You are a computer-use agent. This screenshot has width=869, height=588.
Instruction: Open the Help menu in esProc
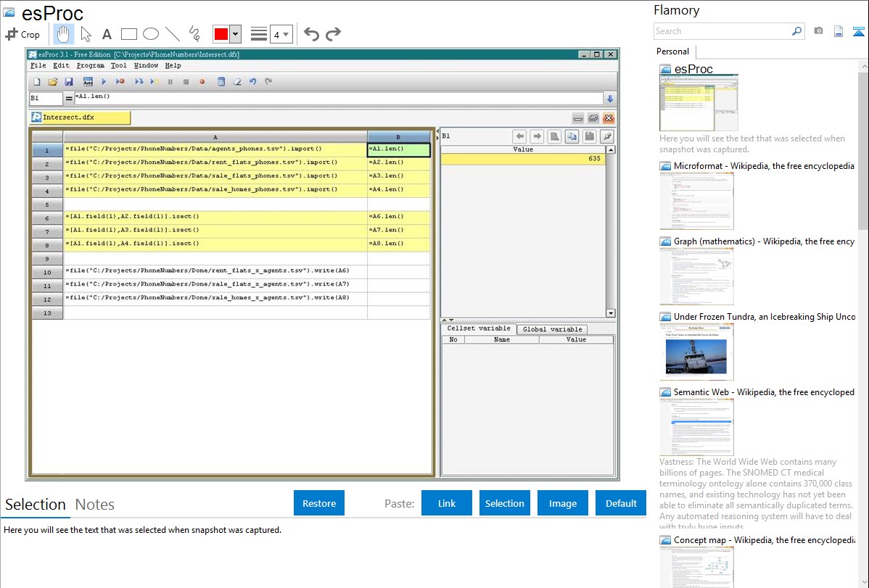point(173,65)
